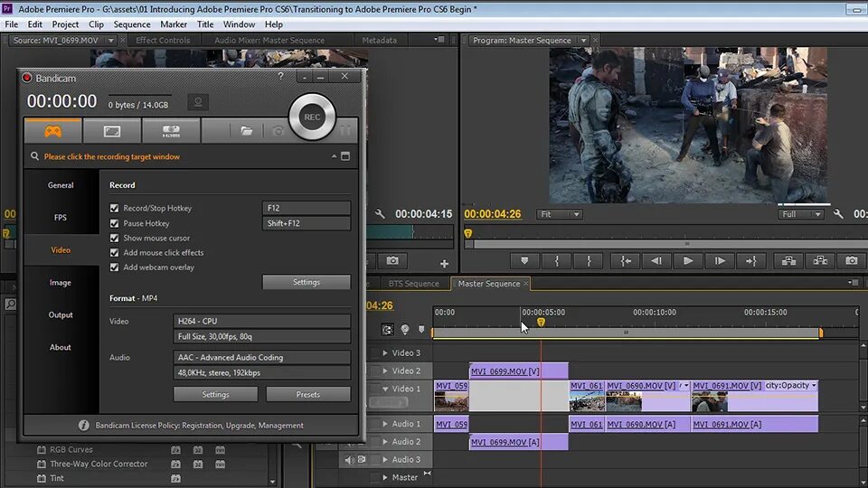Open the Presets button
Image resolution: width=868 pixels, height=488 pixels.
[308, 395]
